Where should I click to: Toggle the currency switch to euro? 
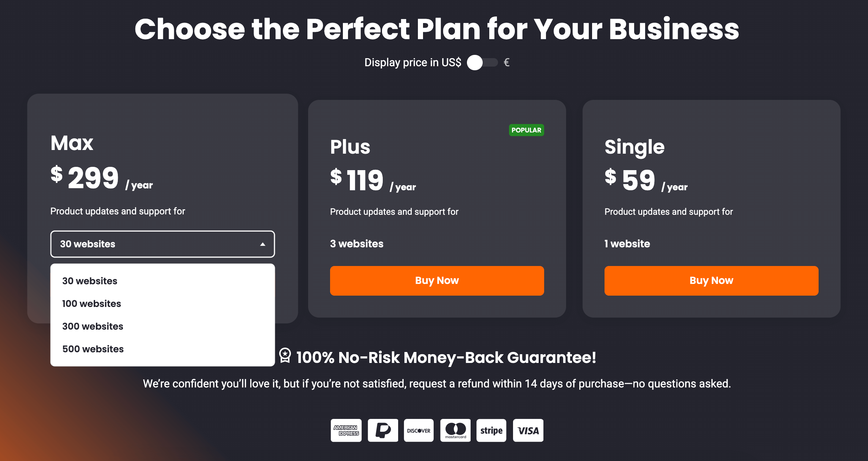(482, 63)
